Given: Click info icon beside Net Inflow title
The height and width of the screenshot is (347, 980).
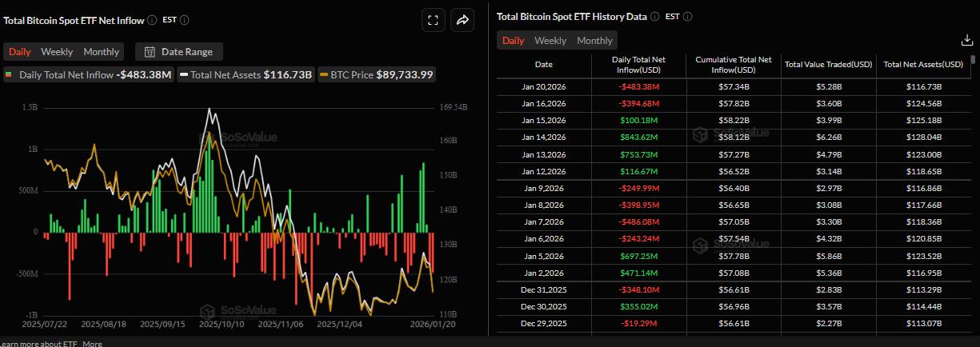Looking at the screenshot, I should [x=152, y=20].
